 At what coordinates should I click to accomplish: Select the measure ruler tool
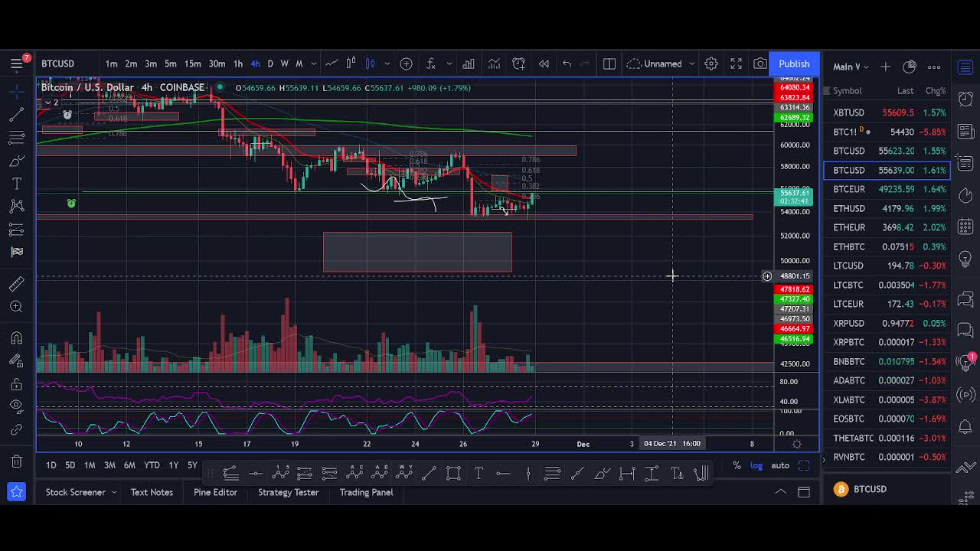click(x=16, y=284)
